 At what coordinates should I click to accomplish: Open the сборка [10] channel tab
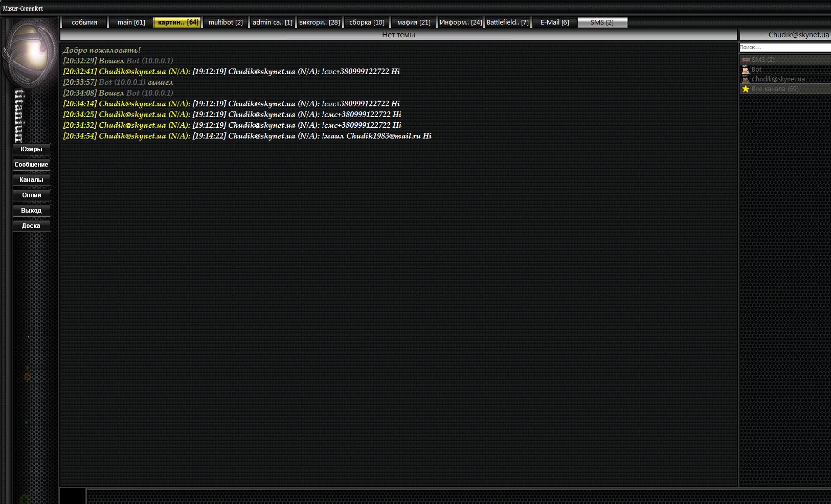[x=367, y=22]
